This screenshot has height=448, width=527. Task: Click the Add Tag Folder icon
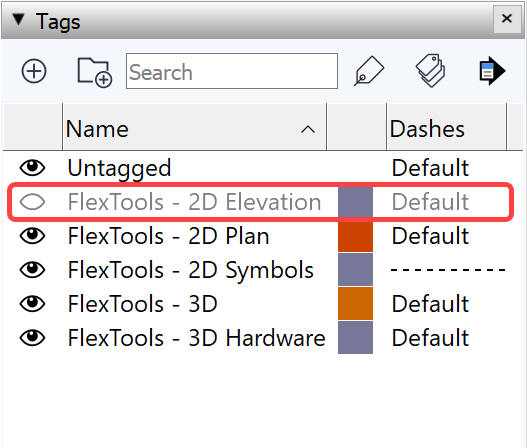(x=94, y=72)
